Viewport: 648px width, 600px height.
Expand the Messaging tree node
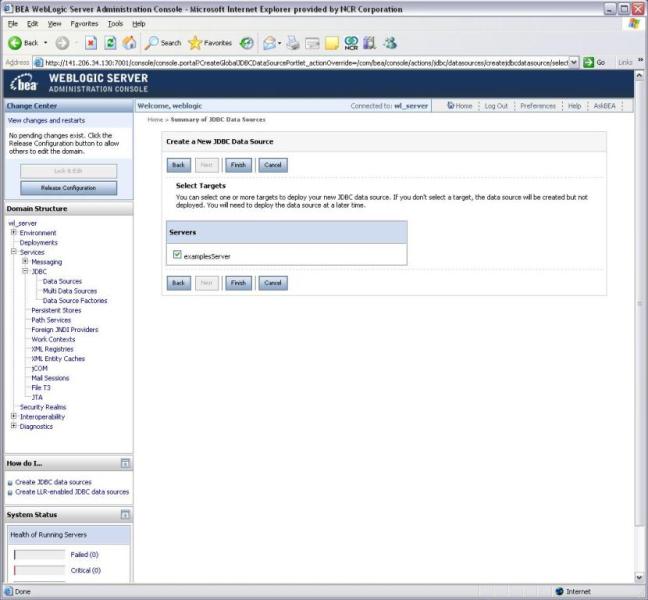tap(25, 261)
